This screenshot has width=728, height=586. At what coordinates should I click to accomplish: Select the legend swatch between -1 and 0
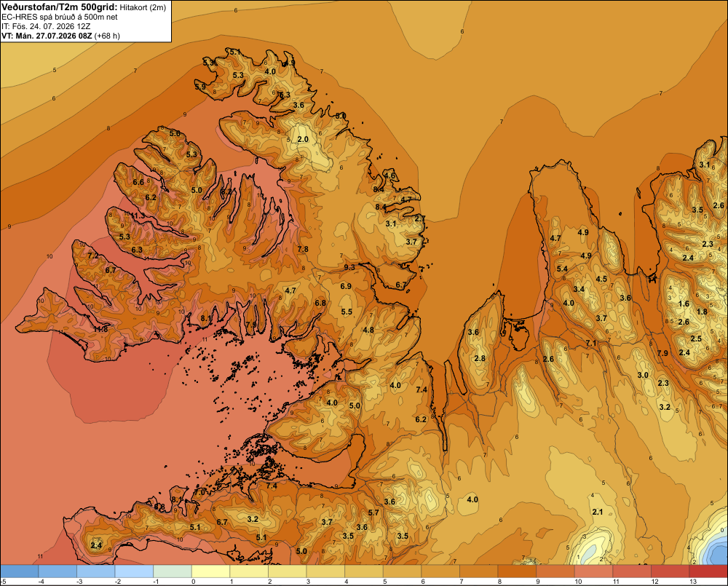173,571
